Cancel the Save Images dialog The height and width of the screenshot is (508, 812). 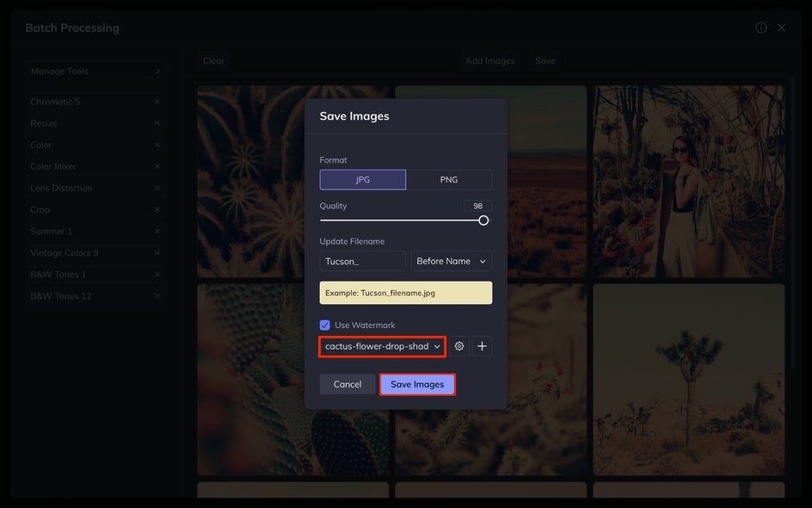click(x=348, y=385)
